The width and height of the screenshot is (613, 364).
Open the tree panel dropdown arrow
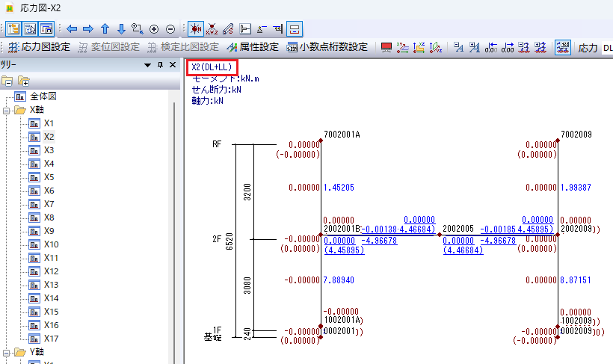click(147, 65)
